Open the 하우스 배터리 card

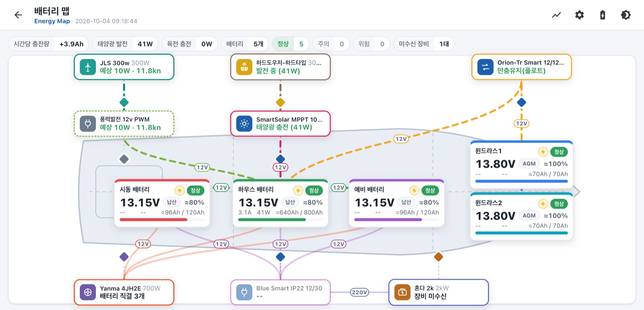point(280,203)
